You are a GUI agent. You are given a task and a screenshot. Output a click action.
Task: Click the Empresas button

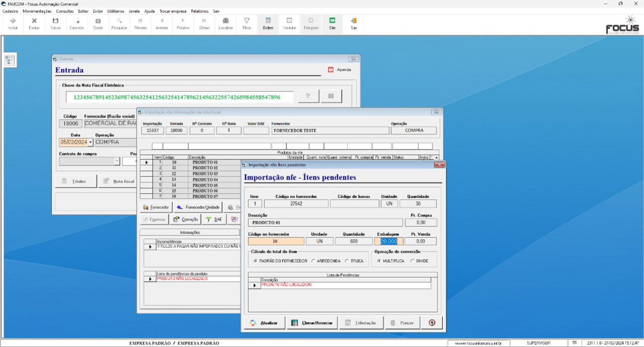tap(154, 219)
